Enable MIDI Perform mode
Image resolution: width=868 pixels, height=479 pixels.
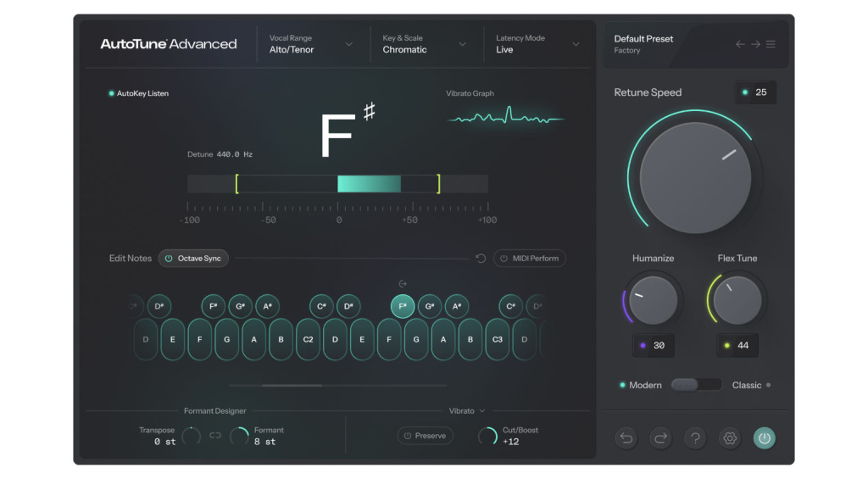pyautogui.click(x=529, y=259)
